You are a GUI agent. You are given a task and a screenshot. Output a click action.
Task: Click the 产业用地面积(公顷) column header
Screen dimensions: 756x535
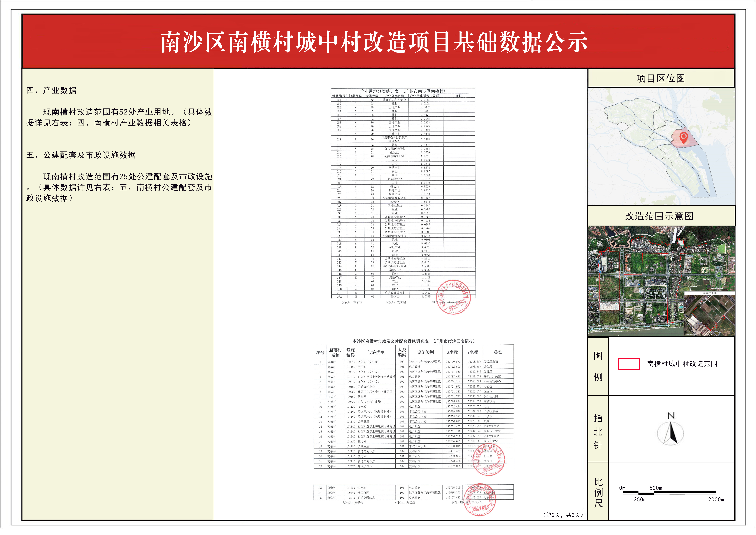coord(425,96)
